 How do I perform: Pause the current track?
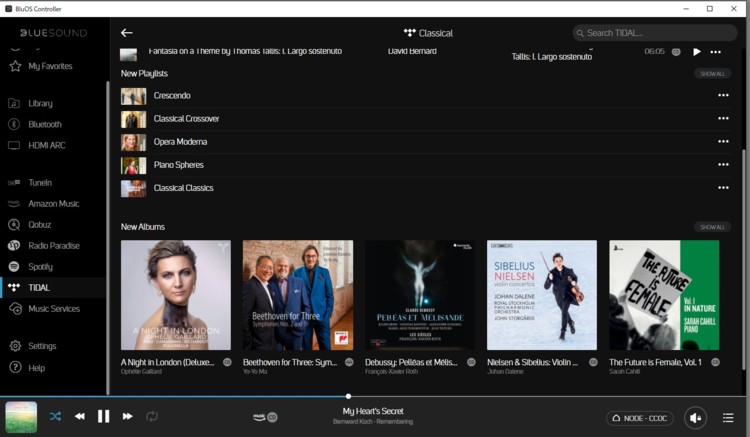coord(103,416)
